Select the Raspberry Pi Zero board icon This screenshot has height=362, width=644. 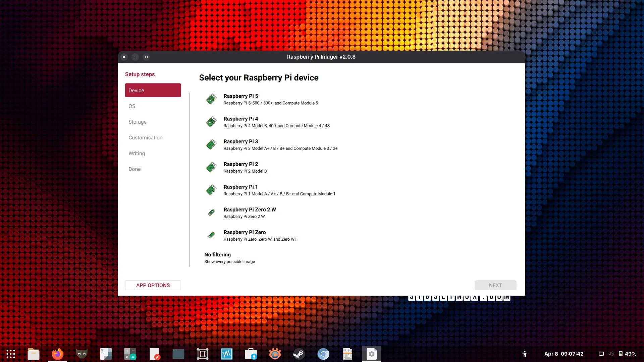[x=211, y=235]
